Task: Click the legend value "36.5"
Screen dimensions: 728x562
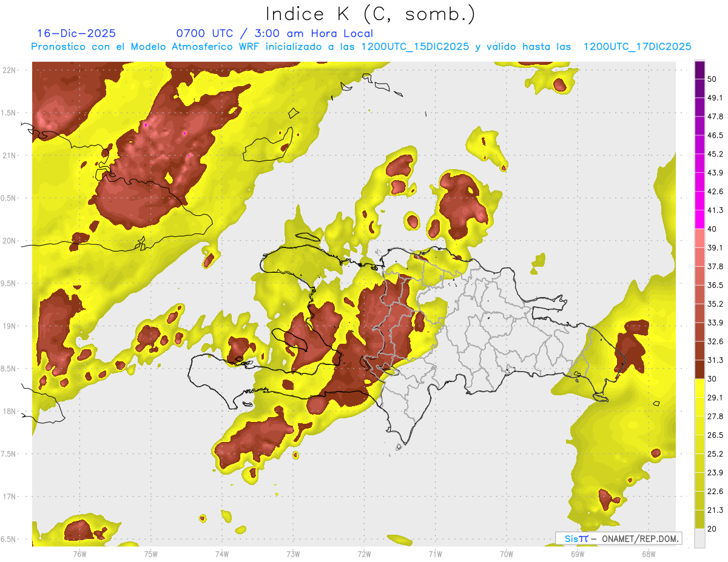Action: pyautogui.click(x=715, y=285)
